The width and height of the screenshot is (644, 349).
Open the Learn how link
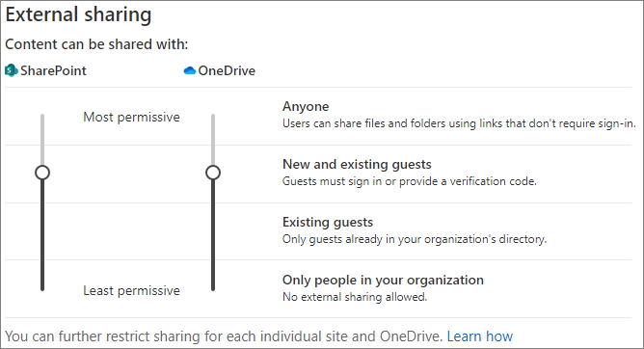coord(480,336)
